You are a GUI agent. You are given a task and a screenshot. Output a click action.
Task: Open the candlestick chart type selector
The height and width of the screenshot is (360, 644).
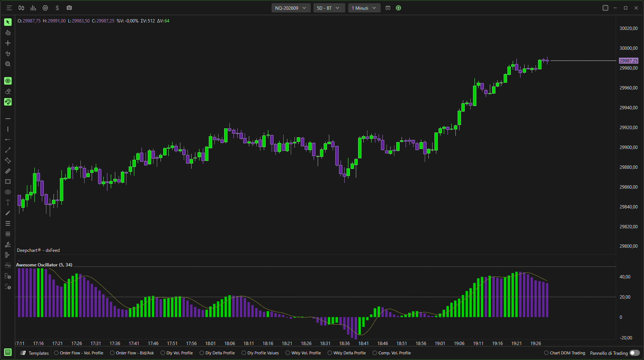(x=21, y=8)
